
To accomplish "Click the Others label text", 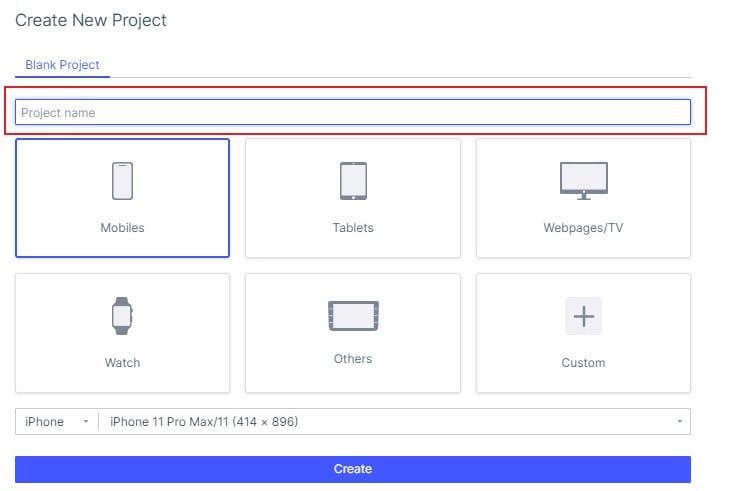I will pos(353,359).
